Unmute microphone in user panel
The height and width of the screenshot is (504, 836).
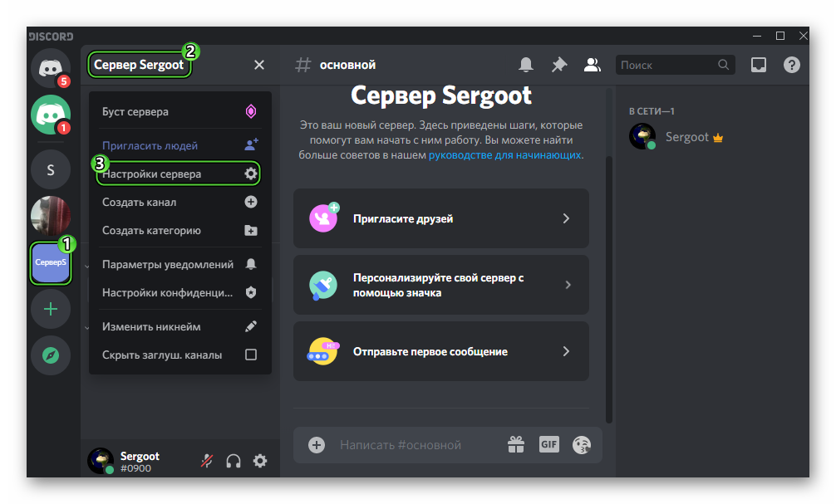[207, 461]
